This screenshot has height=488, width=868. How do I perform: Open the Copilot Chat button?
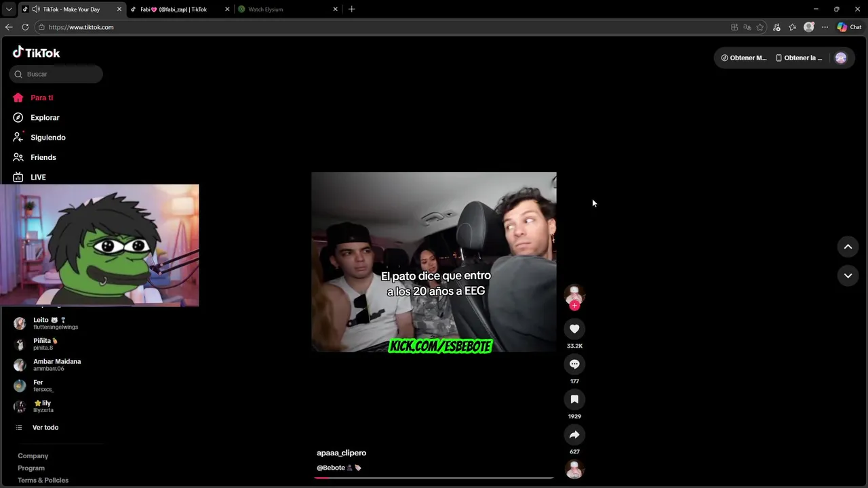(849, 27)
